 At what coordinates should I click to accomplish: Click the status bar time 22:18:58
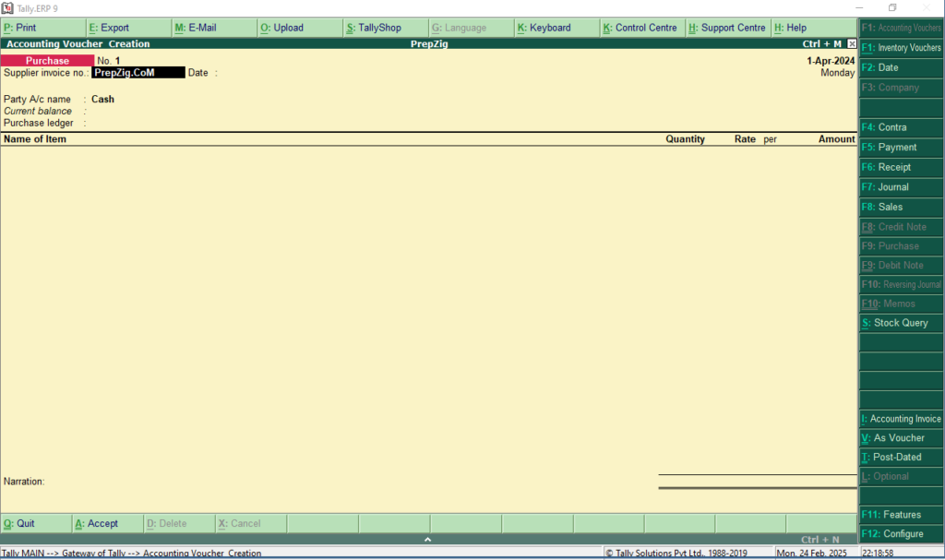pos(878,554)
